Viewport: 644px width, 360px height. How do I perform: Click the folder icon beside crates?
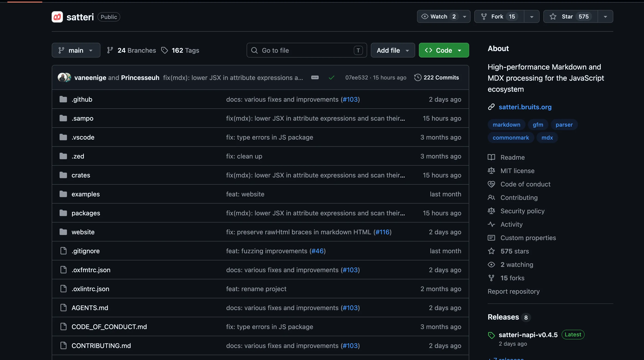coord(63,175)
